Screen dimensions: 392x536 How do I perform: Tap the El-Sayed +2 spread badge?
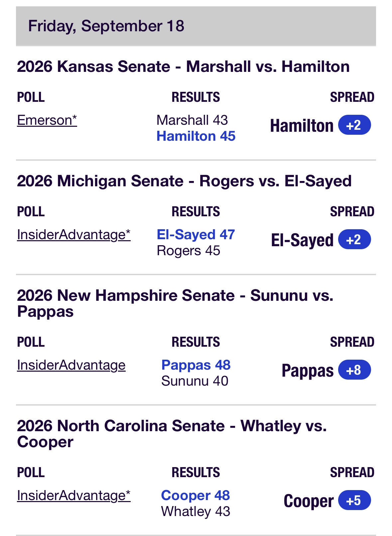tap(354, 240)
